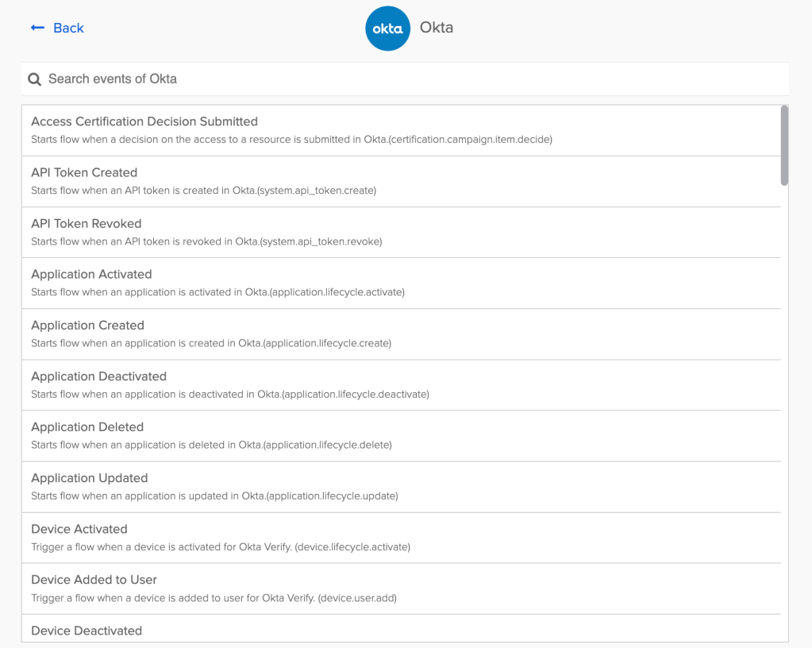Click the device.user.add event description
Viewport: 812px width, 648px height.
(214, 597)
